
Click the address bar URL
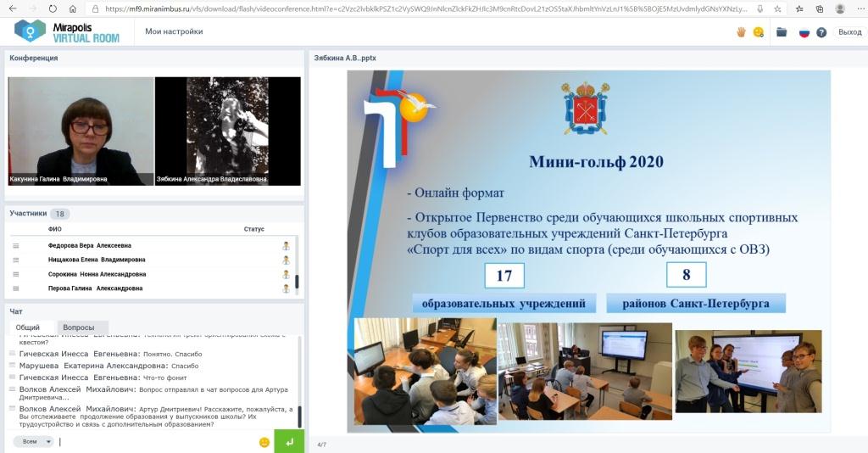click(x=426, y=8)
